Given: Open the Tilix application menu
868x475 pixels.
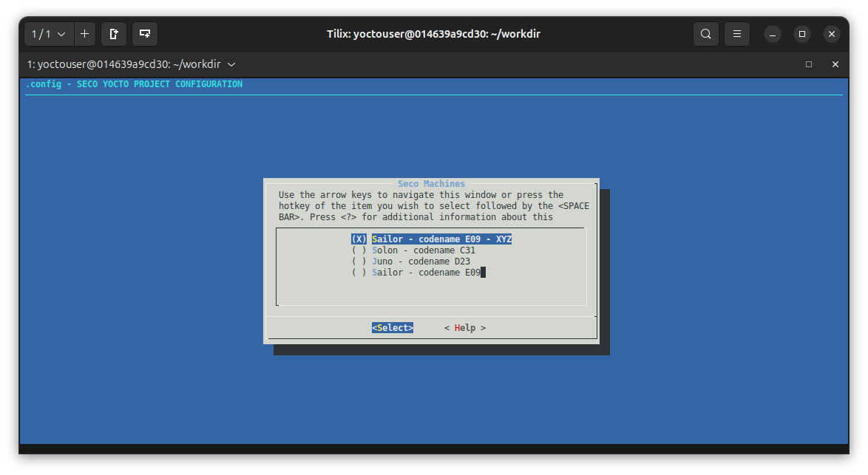Looking at the screenshot, I should 736,34.
